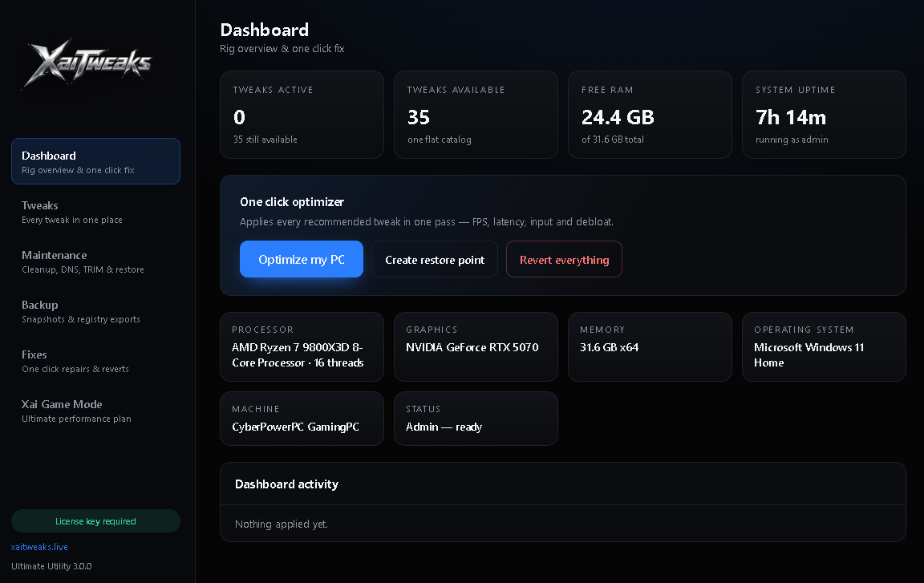Click 'Microsoft Windows 11 Home' text
This screenshot has width=924, height=583.
(x=809, y=355)
